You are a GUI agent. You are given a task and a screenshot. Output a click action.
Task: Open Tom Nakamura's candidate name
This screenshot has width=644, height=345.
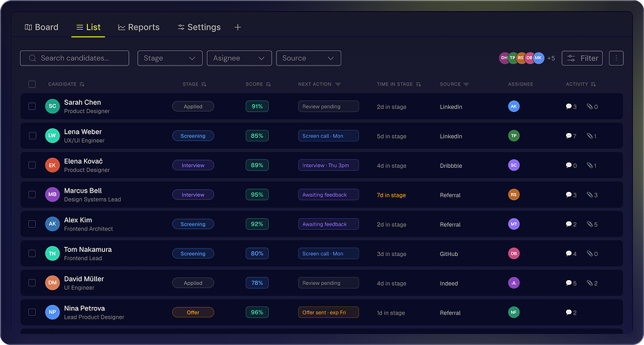[x=88, y=250]
